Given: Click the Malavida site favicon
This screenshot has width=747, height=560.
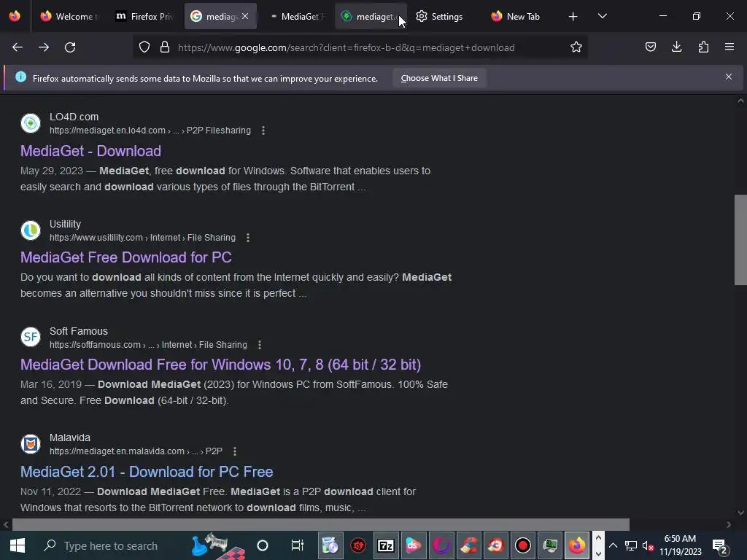Looking at the screenshot, I should 31,444.
